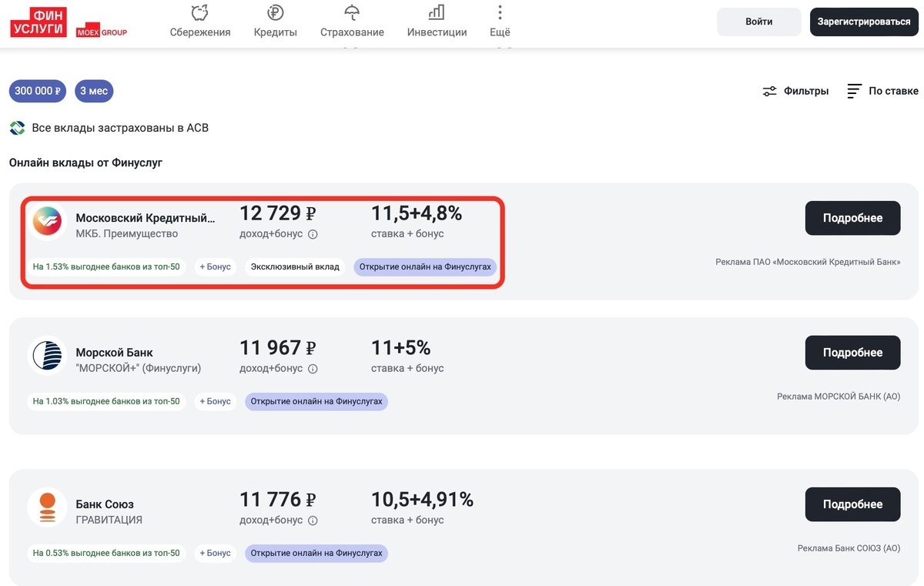The width and height of the screenshot is (924, 586).
Task: Click the 12 729 ₽ income amount
Action: click(x=278, y=213)
